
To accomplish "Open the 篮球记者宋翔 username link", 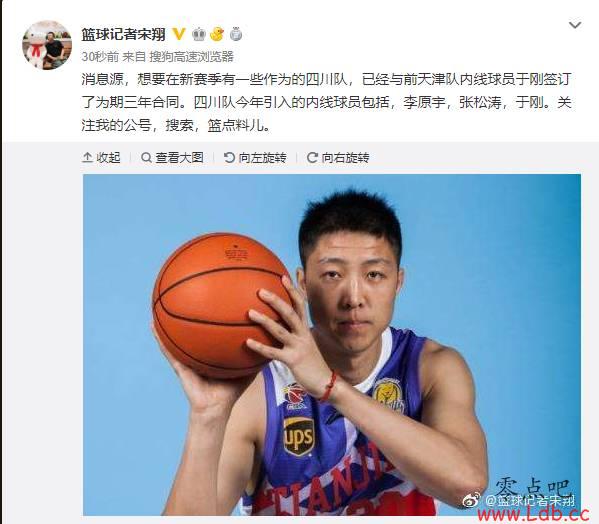I will coord(123,34).
